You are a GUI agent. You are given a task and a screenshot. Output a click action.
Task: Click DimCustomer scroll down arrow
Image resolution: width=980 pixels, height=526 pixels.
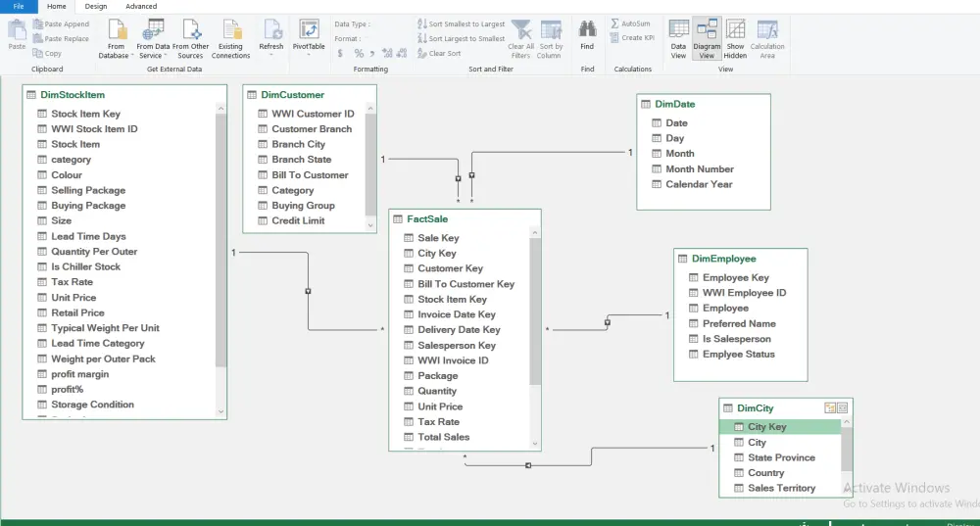click(370, 225)
